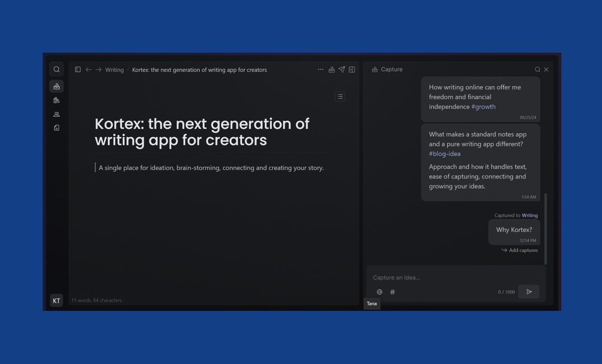The height and width of the screenshot is (364, 602).
Task: Open search from the left sidebar
Action: click(57, 69)
